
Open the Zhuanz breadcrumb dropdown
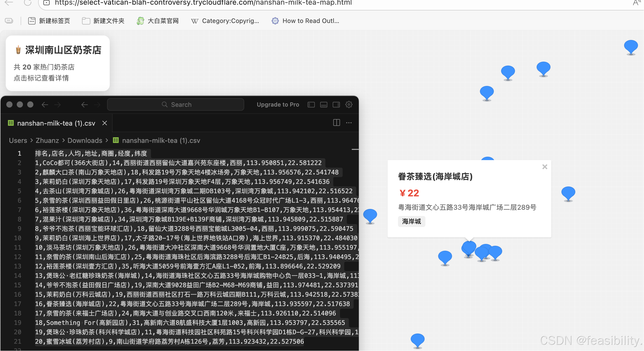(x=47, y=140)
